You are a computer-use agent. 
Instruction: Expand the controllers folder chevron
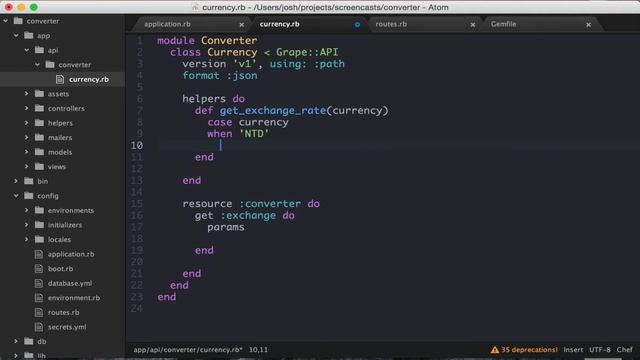27,108
